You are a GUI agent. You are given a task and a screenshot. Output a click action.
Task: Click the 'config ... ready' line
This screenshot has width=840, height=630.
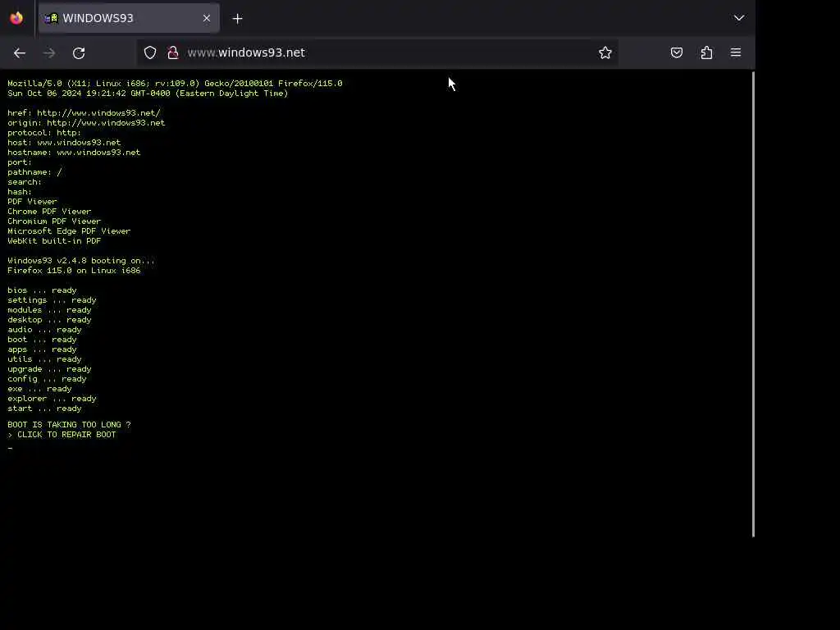click(47, 379)
